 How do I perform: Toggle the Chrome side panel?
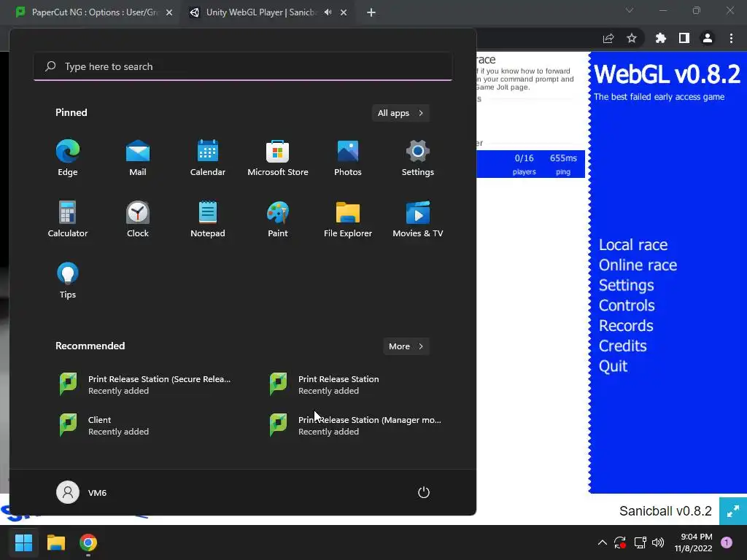tap(684, 38)
